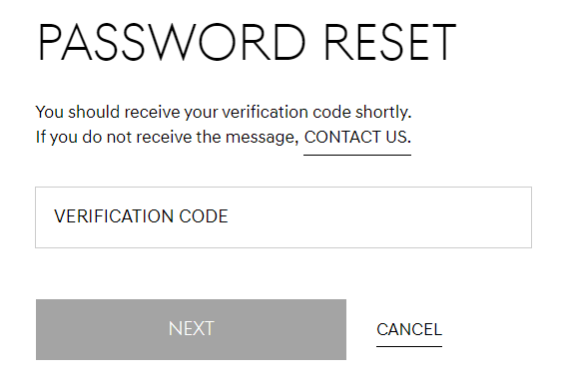This screenshot has height=392, width=569.
Task: Click the Verification Code input field
Action: tap(284, 217)
